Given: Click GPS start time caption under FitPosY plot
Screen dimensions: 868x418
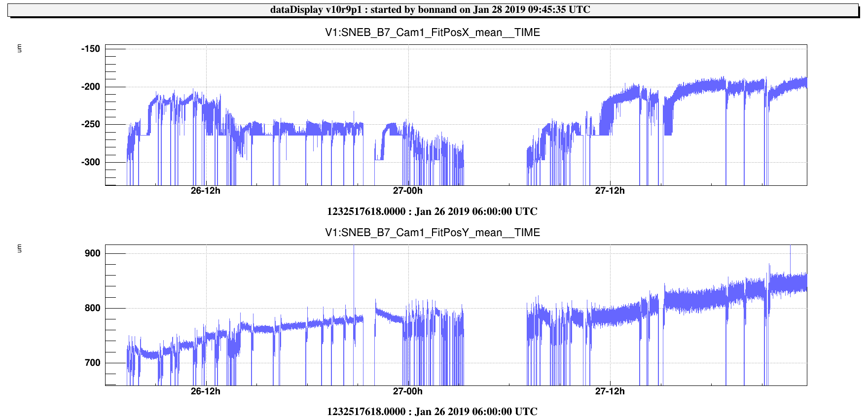Looking at the screenshot, I should (432, 412).
